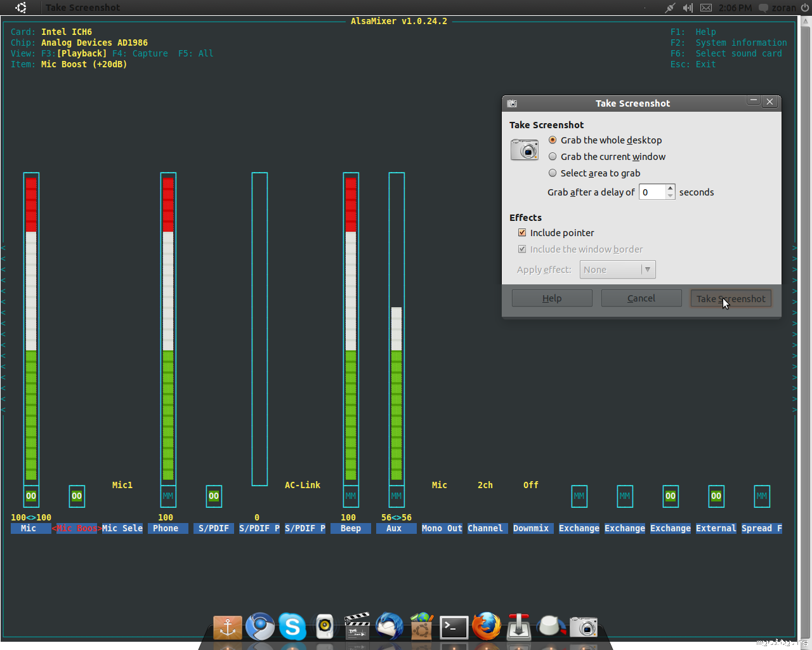
Task: Click the Beep volume level bar
Action: [x=351, y=329]
